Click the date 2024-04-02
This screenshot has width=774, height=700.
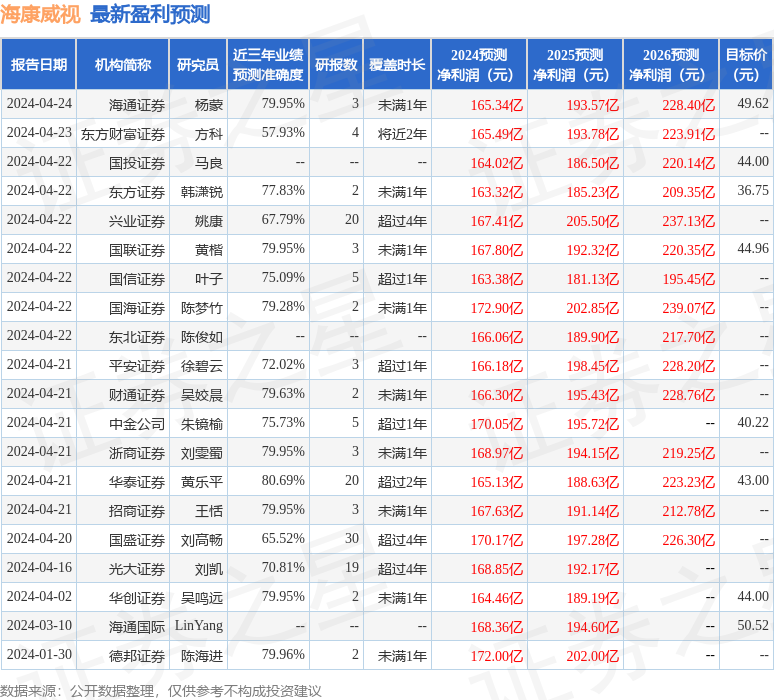(x=39, y=596)
